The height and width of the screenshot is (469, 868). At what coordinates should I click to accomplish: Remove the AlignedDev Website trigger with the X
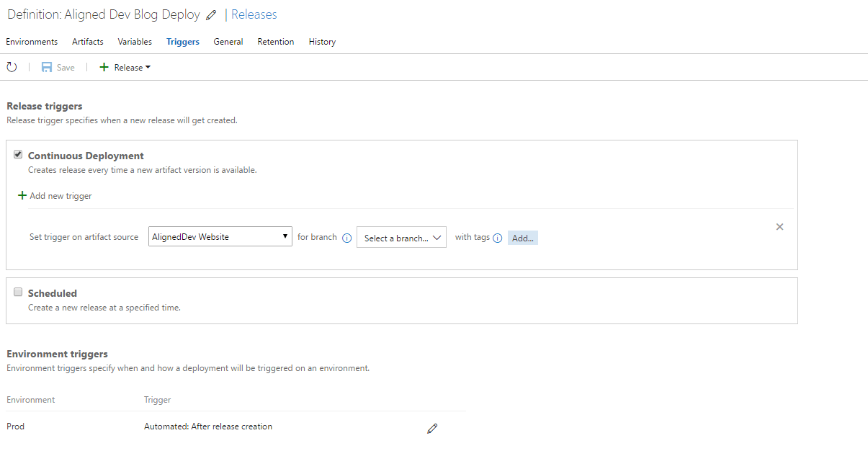[x=779, y=226]
